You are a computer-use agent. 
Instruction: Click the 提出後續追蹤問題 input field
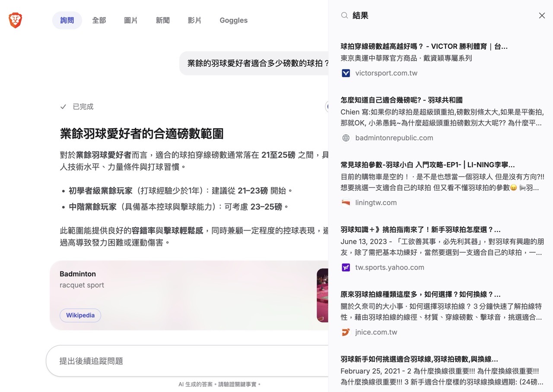(x=186, y=361)
